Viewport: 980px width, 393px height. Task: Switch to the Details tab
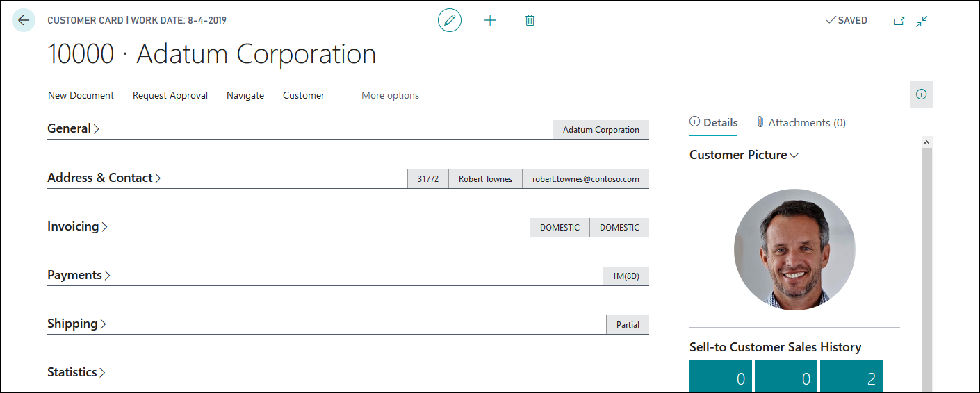click(714, 123)
